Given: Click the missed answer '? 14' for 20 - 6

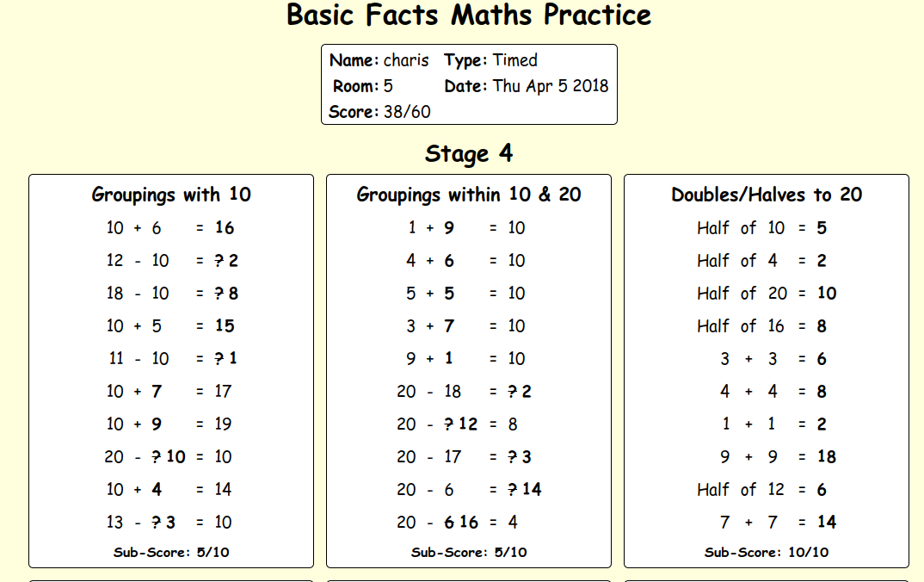Looking at the screenshot, I should (x=525, y=489).
